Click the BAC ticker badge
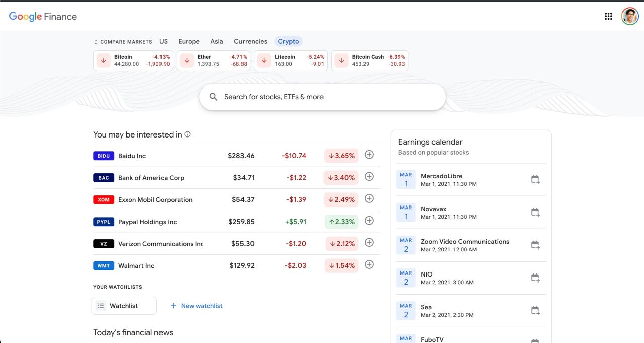The height and width of the screenshot is (343, 644). tap(104, 178)
